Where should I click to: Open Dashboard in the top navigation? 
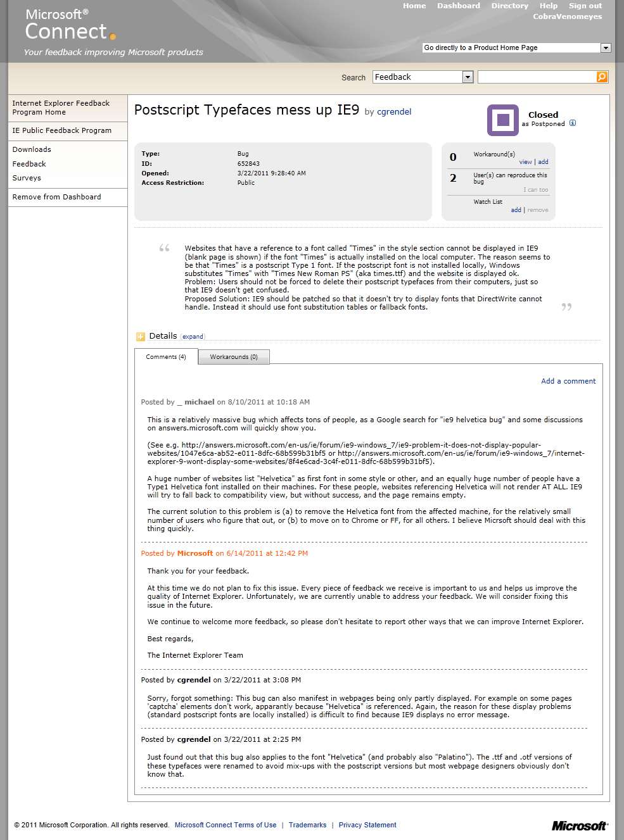click(x=459, y=6)
